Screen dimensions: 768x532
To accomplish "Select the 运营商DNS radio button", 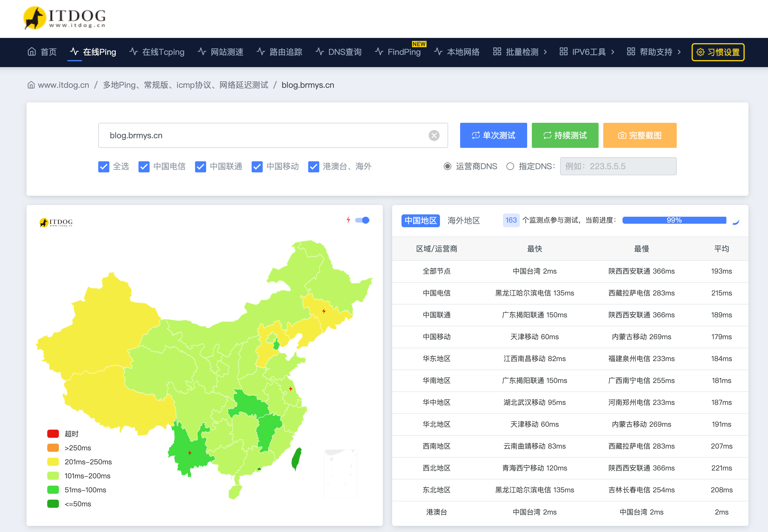I will [x=448, y=166].
